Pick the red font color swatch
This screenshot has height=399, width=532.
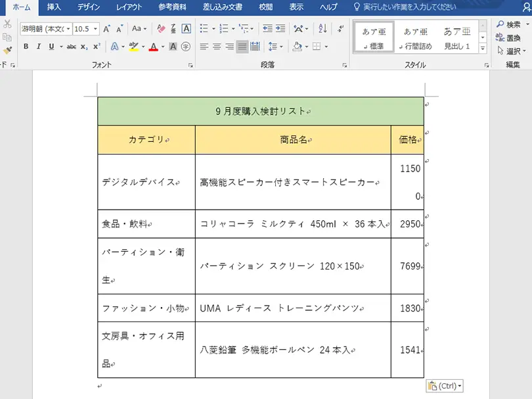click(x=153, y=45)
